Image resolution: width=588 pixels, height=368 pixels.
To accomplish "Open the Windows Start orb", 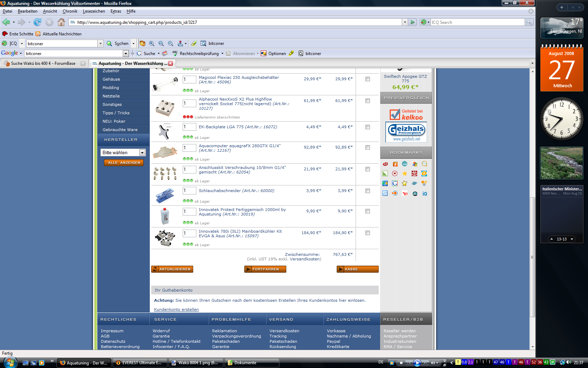I will click(10, 363).
